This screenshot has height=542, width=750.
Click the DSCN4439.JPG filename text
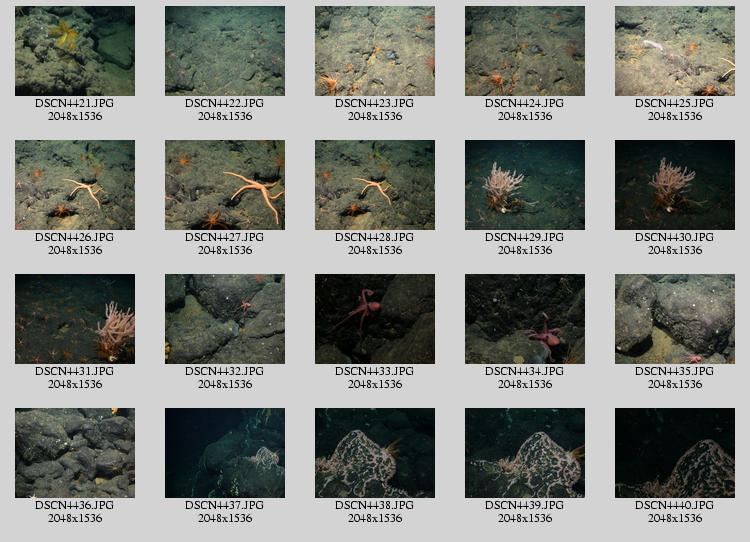(x=525, y=505)
